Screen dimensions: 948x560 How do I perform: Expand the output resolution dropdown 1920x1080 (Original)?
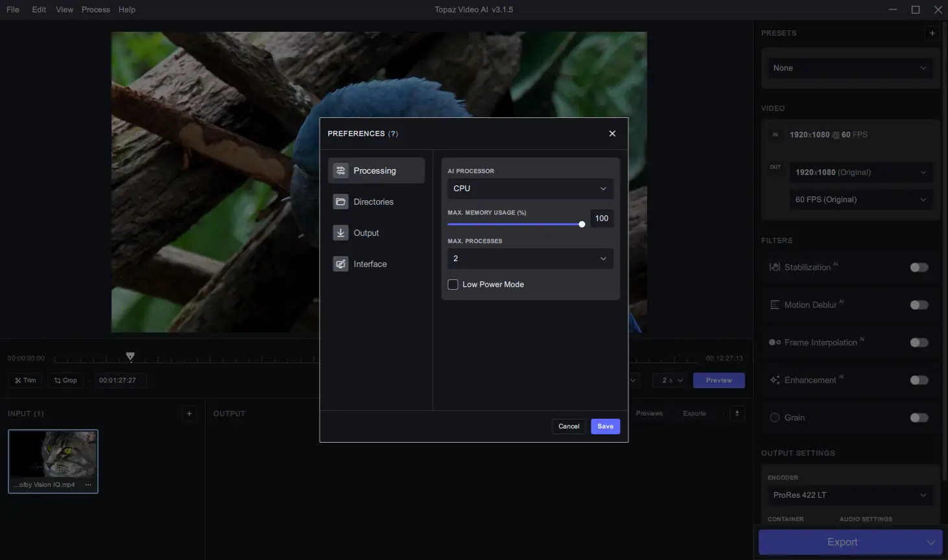click(x=862, y=172)
